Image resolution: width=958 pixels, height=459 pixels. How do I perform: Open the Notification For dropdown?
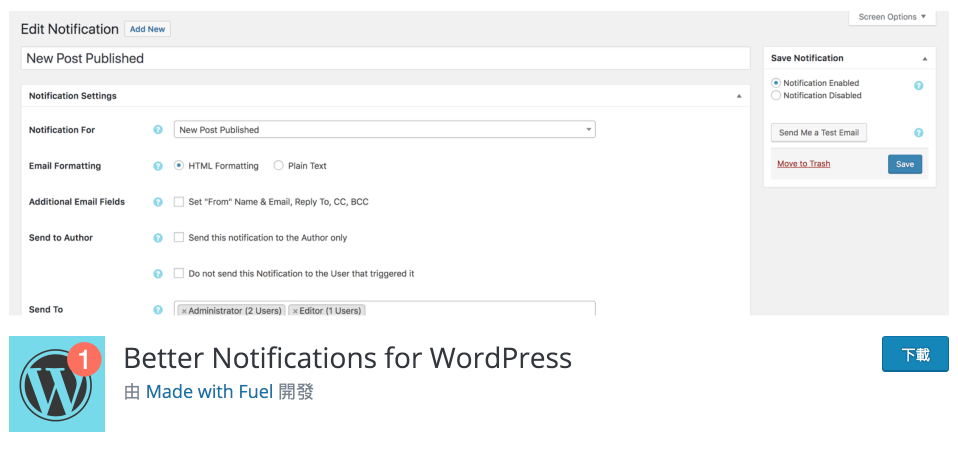[x=385, y=130]
